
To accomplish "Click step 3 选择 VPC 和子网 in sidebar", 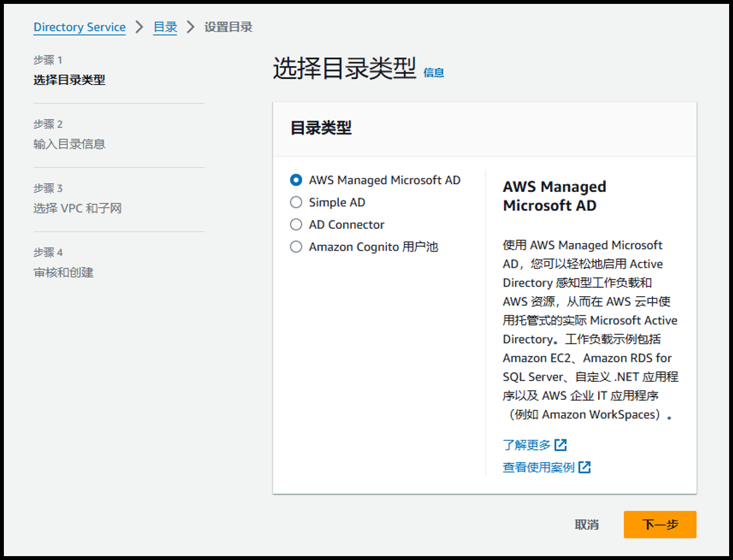I will tap(78, 209).
